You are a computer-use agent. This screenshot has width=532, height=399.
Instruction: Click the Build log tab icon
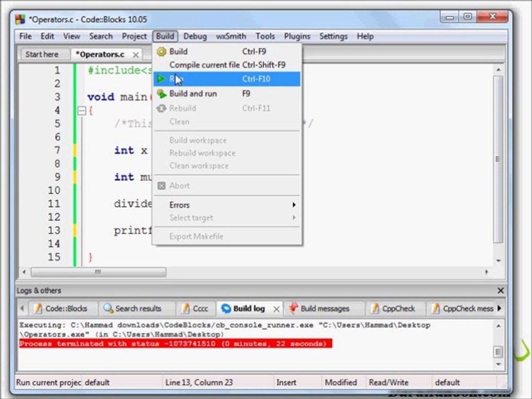[226, 309]
